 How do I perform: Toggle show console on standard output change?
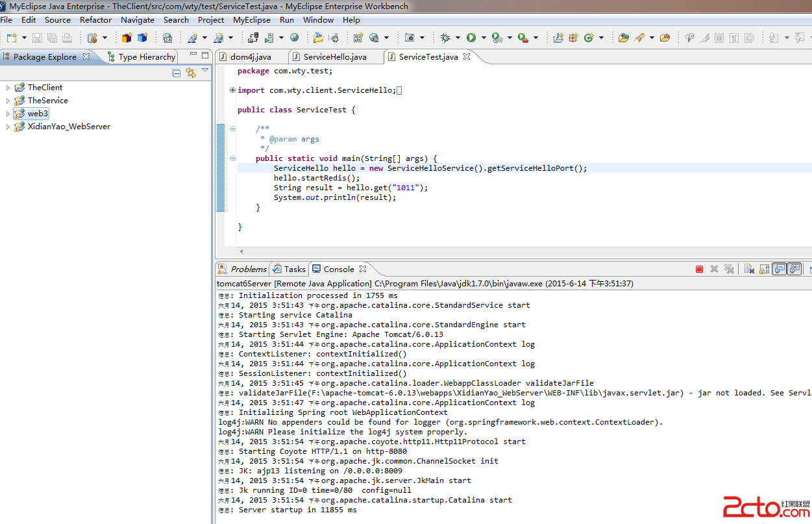pyautogui.click(x=780, y=269)
